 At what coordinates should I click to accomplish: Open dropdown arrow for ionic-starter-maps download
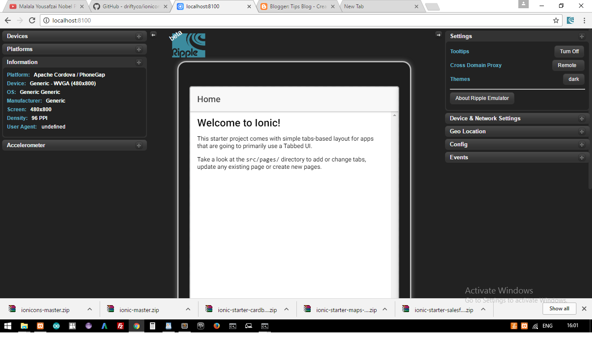tap(385, 309)
